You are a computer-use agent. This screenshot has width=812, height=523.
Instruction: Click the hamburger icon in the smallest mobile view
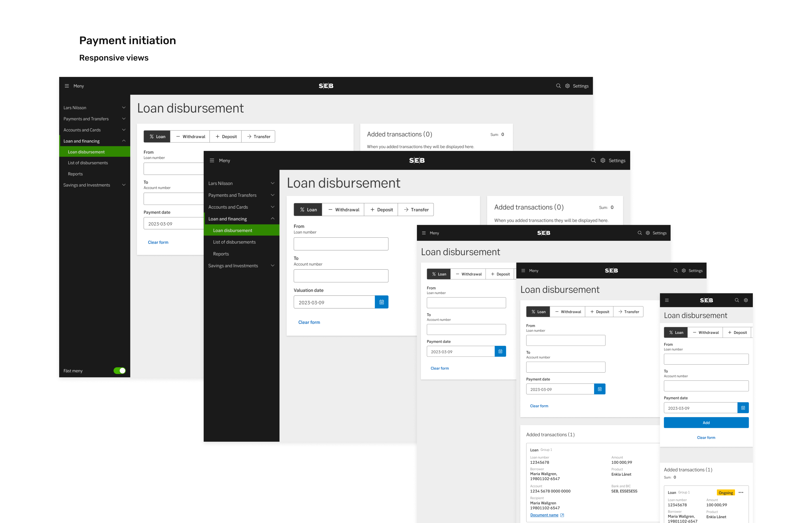point(667,300)
